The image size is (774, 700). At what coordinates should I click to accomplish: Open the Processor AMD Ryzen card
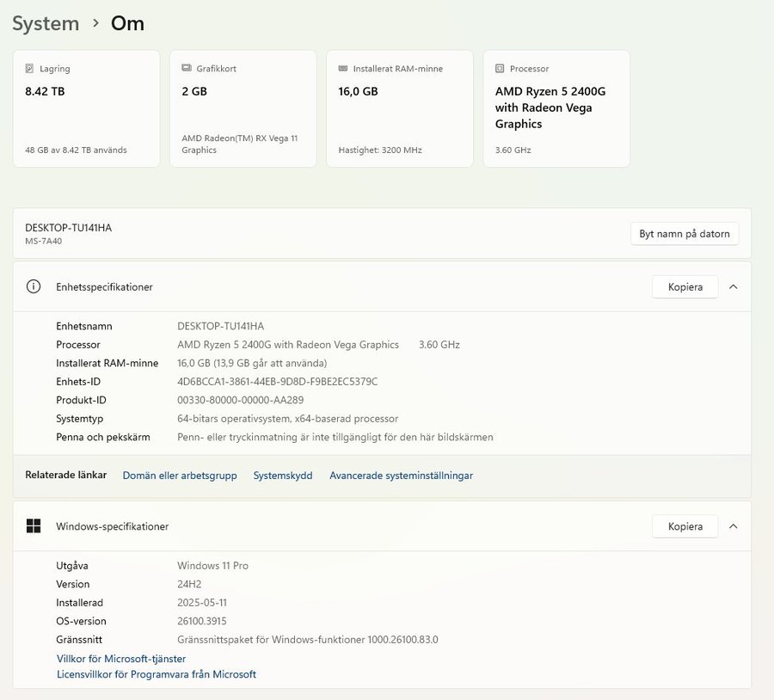click(x=556, y=108)
